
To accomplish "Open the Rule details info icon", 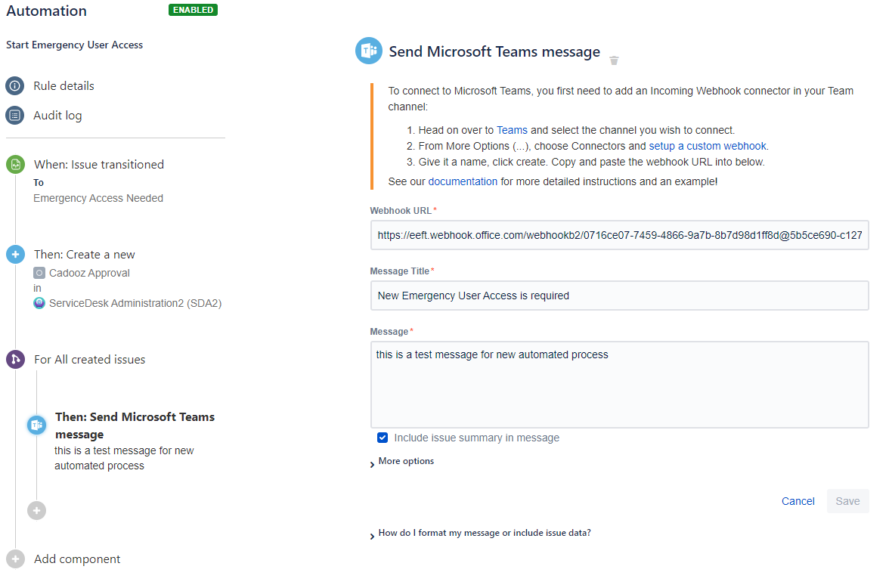I will [15, 85].
